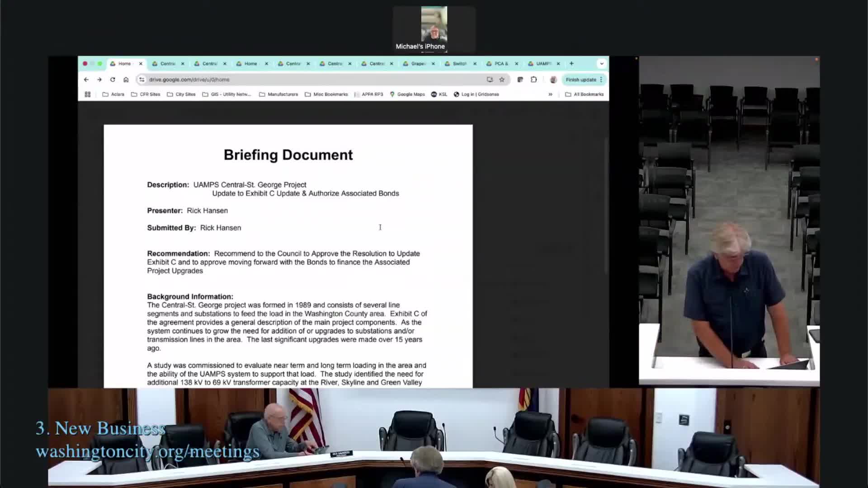Viewport: 868px width, 488px height.
Task: Open a new tab with the plus icon
Action: [x=571, y=64]
